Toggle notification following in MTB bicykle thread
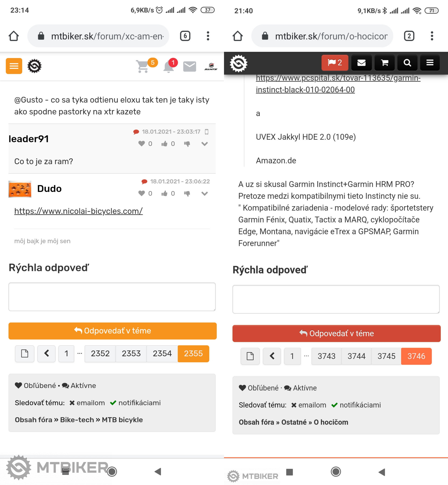This screenshot has width=448, height=485. point(135,403)
